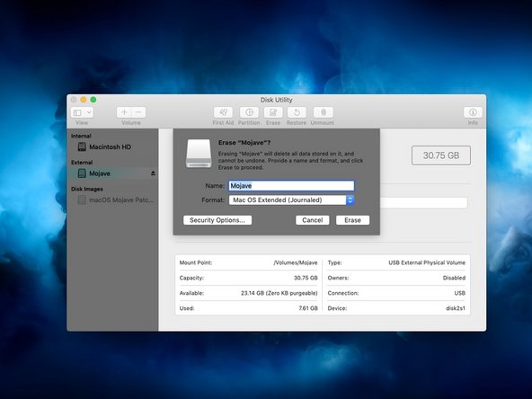Open the Info toolbar button
The image size is (532, 399).
tap(473, 112)
